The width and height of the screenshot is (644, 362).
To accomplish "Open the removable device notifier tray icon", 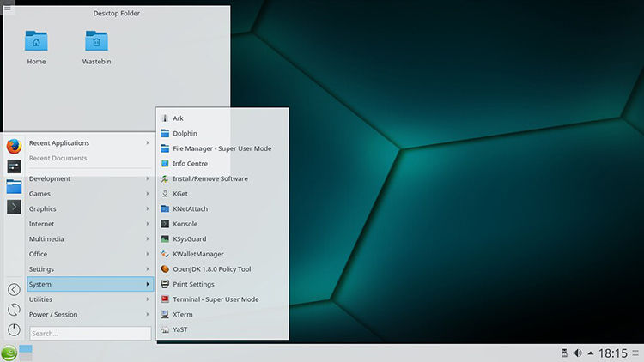I will coord(564,353).
